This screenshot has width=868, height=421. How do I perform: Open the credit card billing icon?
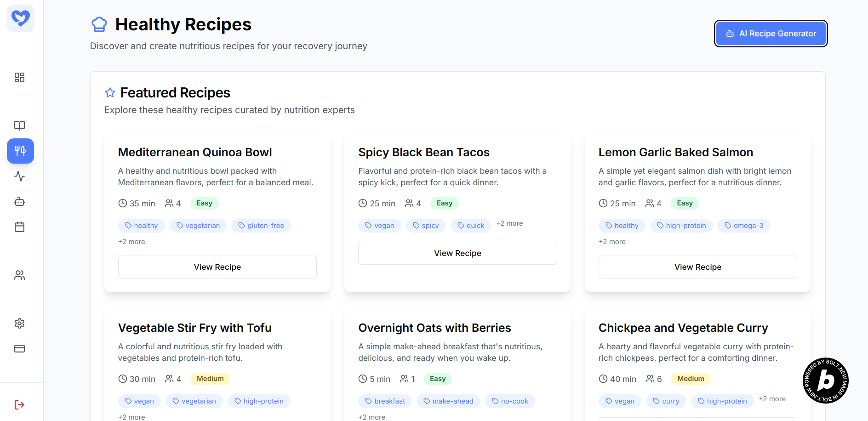click(20, 349)
